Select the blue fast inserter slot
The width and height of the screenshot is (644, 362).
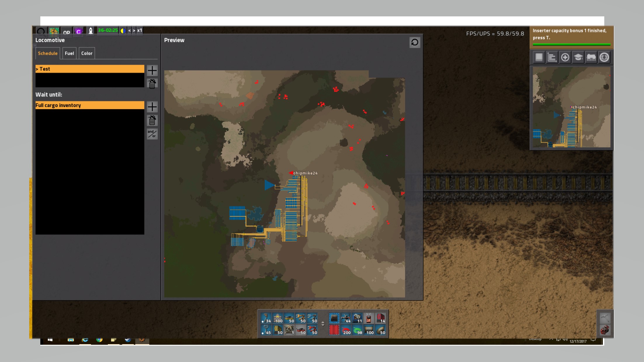point(312,318)
